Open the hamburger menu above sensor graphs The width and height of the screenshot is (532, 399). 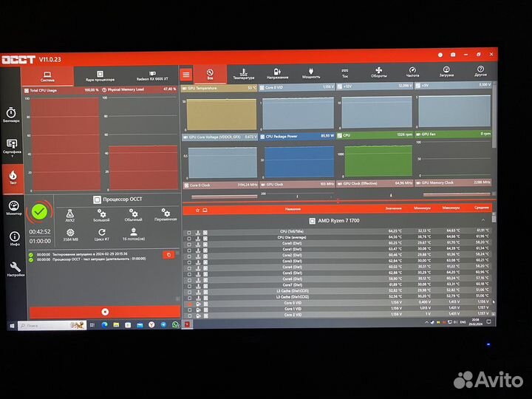click(x=186, y=75)
